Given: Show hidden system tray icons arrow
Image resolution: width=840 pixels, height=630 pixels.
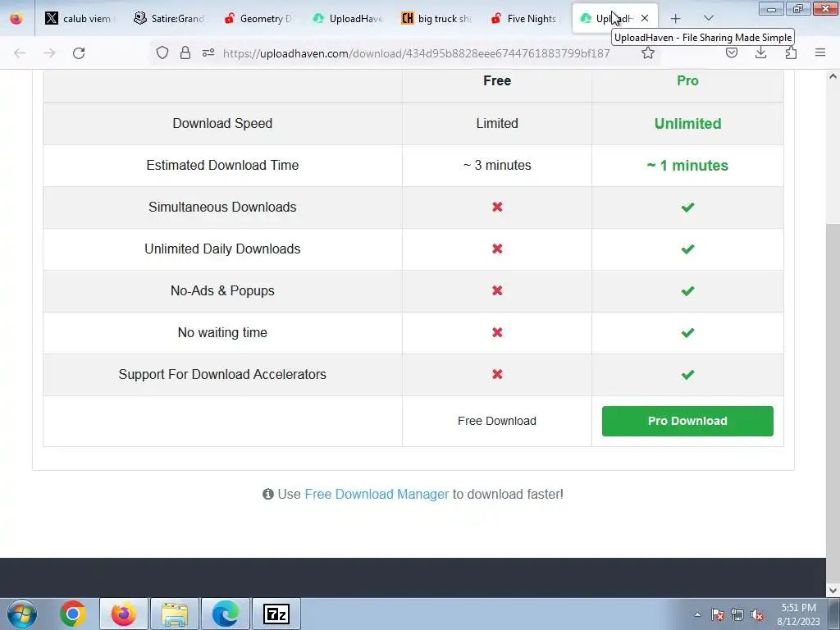Looking at the screenshot, I should coord(697,614).
